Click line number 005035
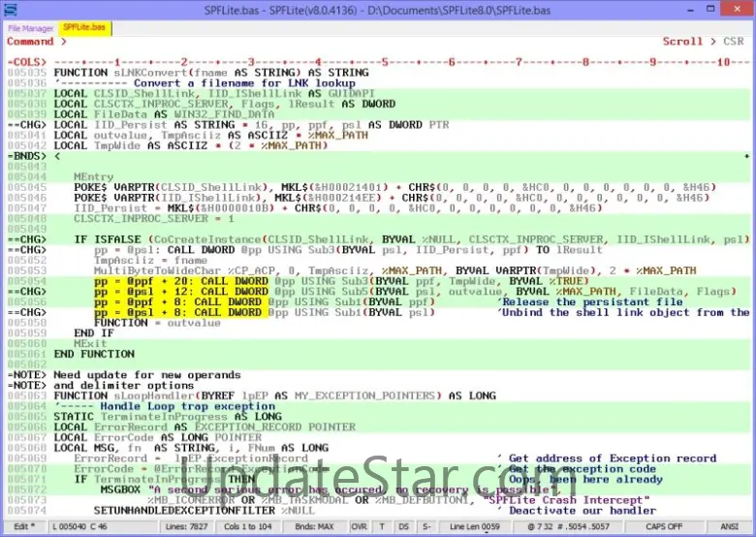 (x=27, y=73)
